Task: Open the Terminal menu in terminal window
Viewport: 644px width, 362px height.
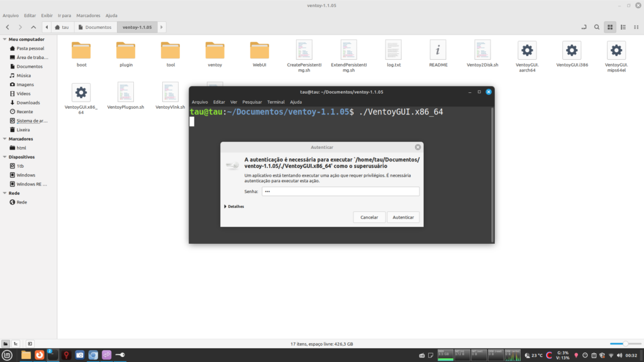Action: (275, 102)
